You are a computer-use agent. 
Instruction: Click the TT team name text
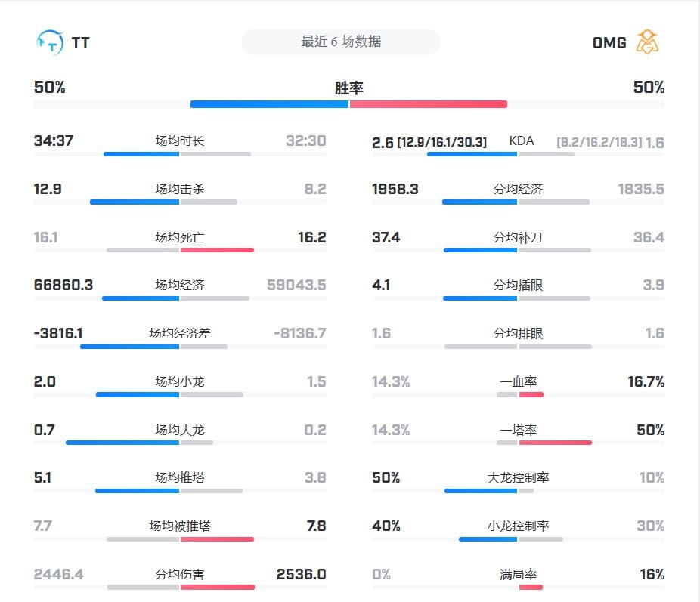point(81,43)
